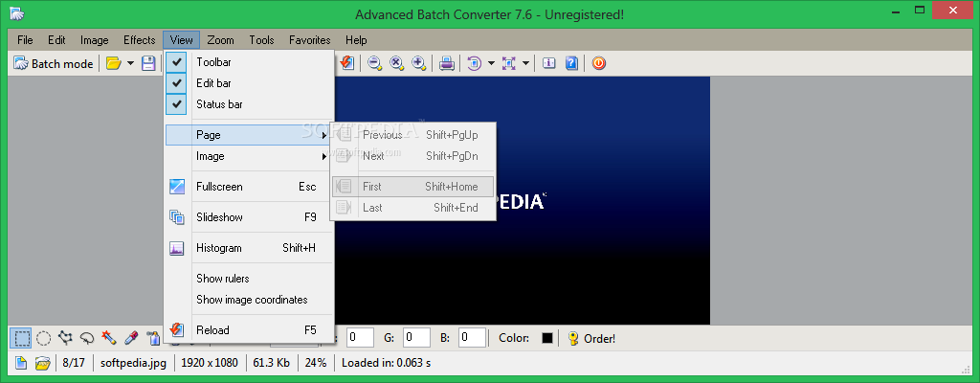The image size is (980, 383).
Task: Click the new file icon in status bar
Action: pos(21,363)
